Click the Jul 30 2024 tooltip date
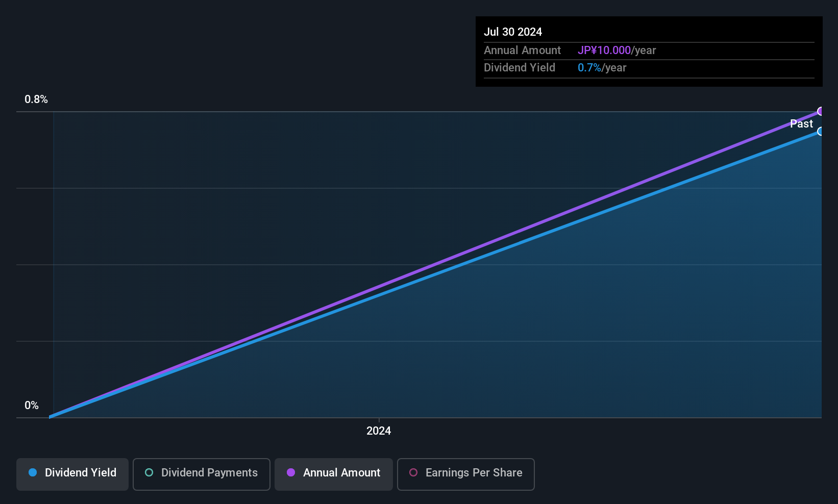This screenshot has width=838, height=504. pyautogui.click(x=513, y=32)
